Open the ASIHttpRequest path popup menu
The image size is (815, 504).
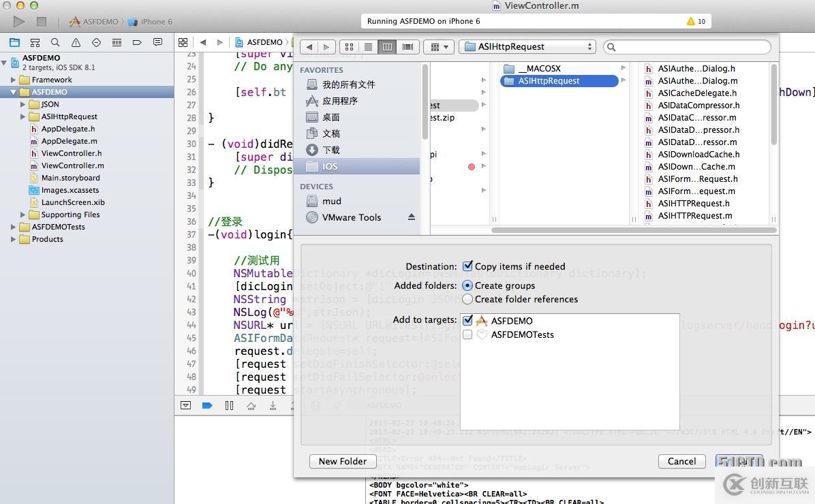[527, 47]
